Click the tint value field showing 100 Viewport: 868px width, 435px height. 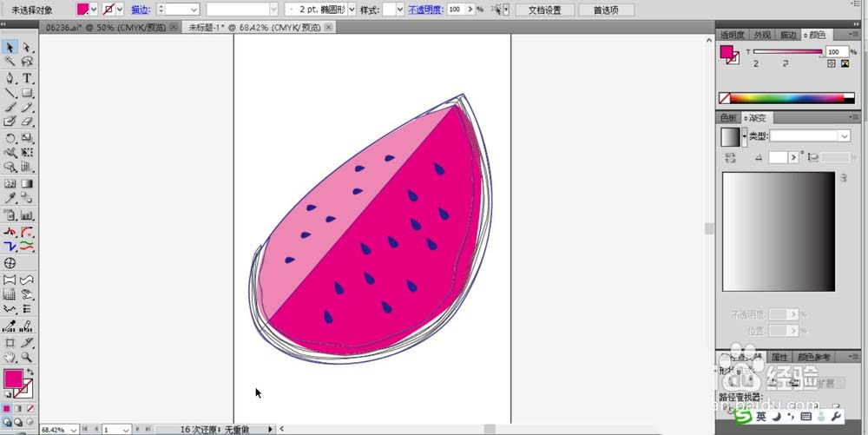pos(836,51)
